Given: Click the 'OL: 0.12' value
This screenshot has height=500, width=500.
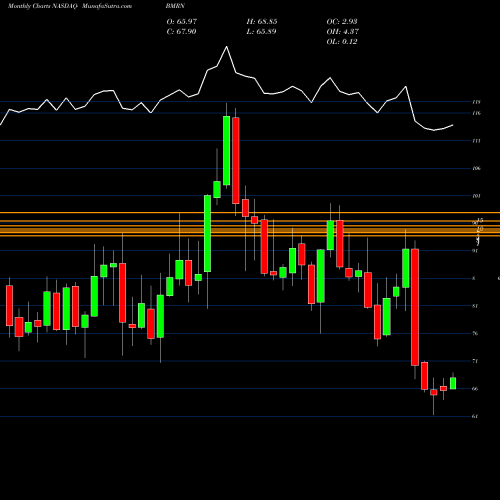Looking at the screenshot, I should click(x=342, y=42).
